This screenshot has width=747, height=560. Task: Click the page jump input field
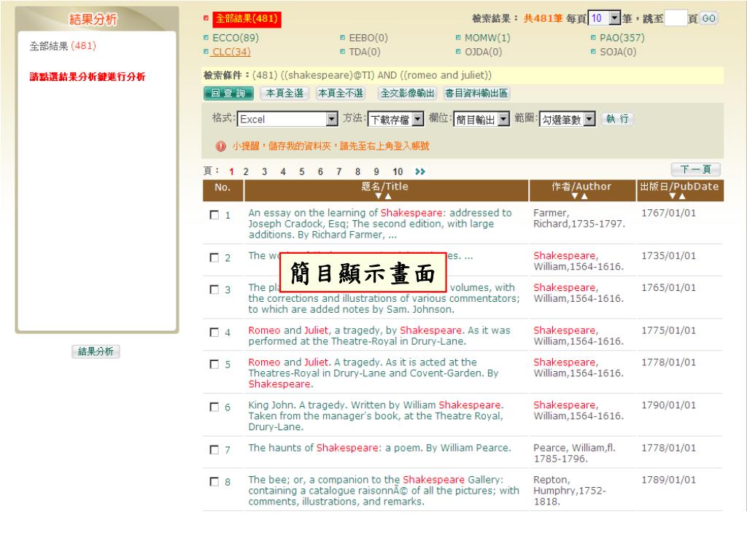[676, 18]
